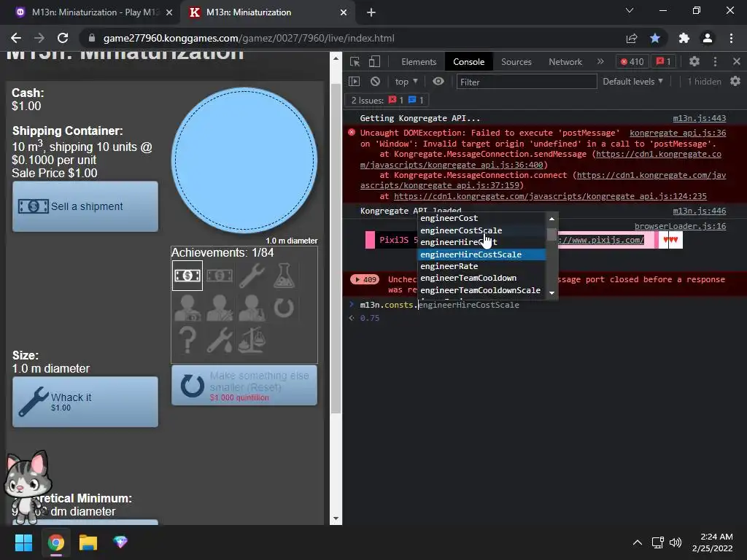Switch to the Elements tab

pos(419,61)
